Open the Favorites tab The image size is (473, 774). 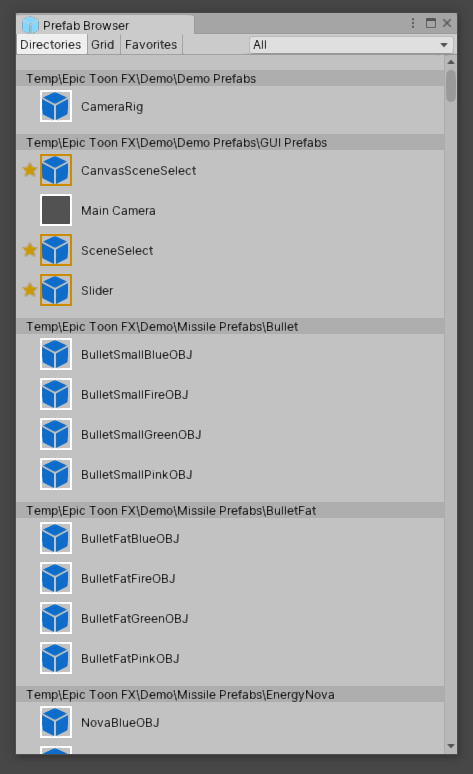(151, 45)
